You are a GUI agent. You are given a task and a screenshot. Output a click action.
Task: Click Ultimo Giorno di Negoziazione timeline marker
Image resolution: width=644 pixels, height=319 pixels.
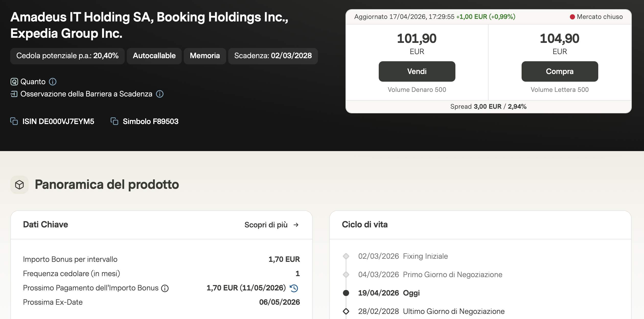[x=346, y=311]
